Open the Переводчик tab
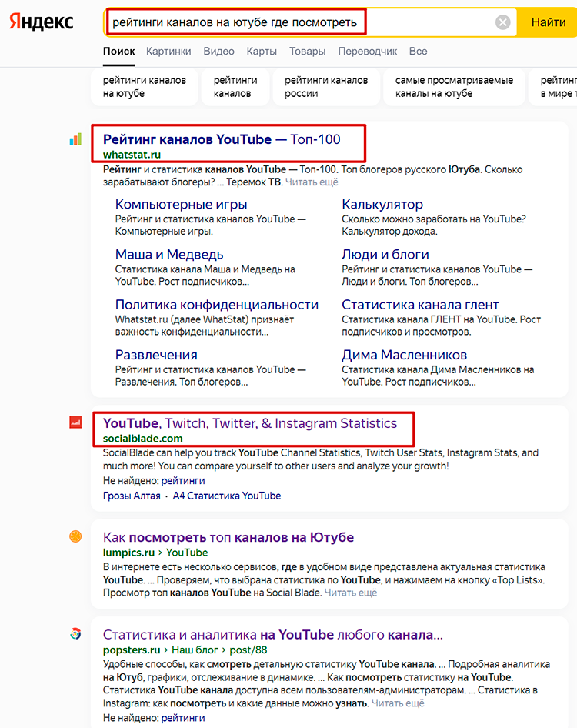The width and height of the screenshot is (577, 728). 367,51
